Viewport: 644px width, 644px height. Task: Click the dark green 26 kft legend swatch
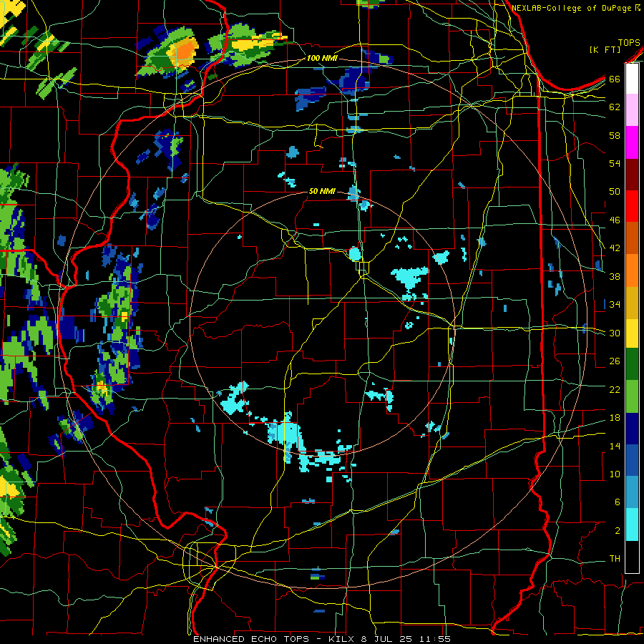(x=632, y=364)
